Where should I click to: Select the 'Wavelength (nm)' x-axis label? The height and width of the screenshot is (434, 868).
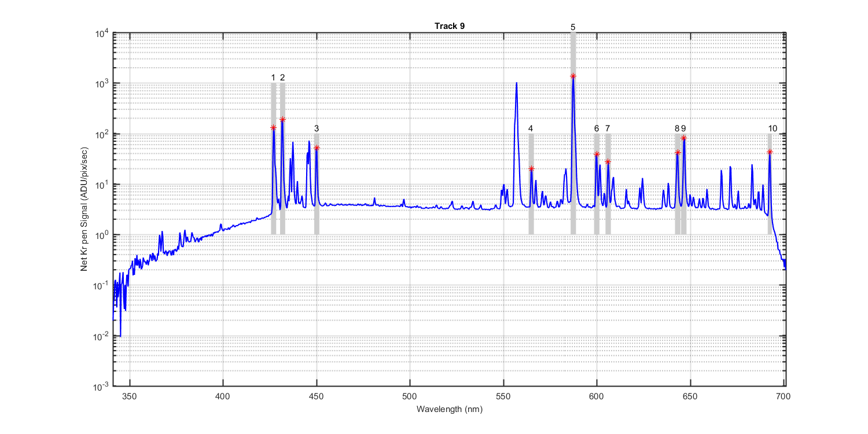(x=449, y=409)
